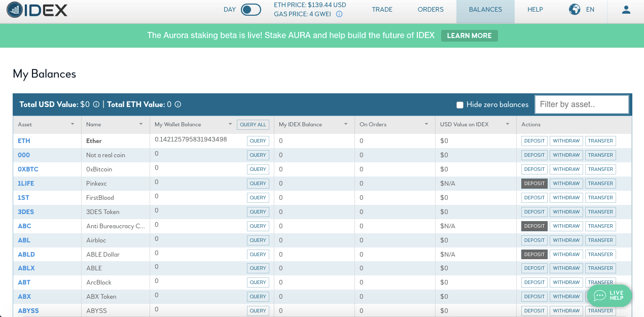
Task: Open the ABYSS asset link
Action: click(28, 311)
